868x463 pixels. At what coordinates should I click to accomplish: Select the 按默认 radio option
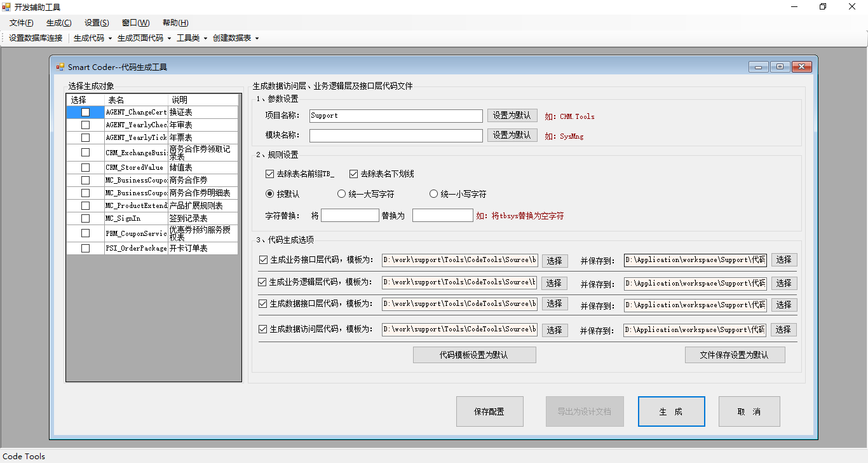click(x=270, y=194)
